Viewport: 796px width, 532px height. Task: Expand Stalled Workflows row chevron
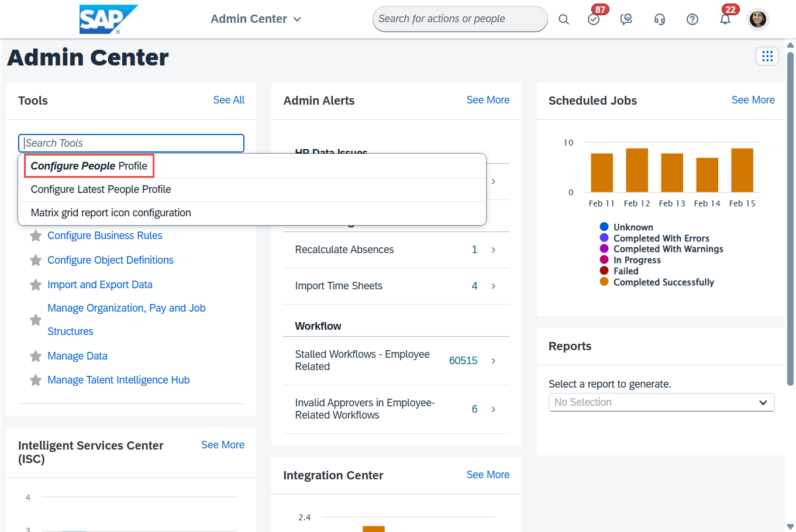493,361
